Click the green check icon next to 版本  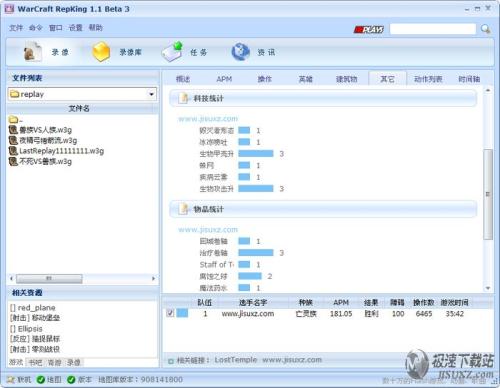click(x=71, y=380)
